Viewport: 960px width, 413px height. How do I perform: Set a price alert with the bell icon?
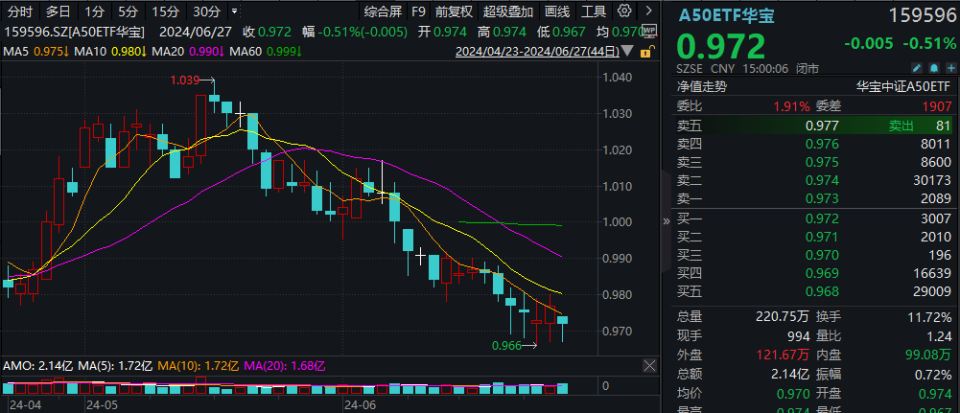[x=934, y=68]
